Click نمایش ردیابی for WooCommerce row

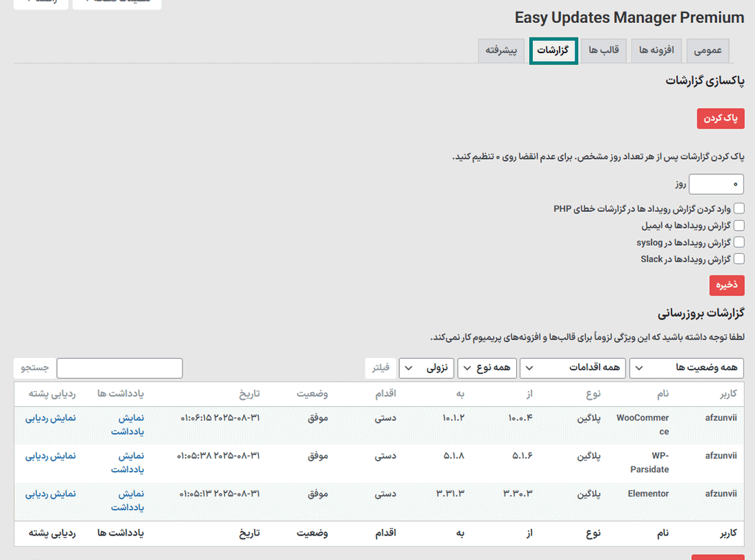[x=50, y=418]
